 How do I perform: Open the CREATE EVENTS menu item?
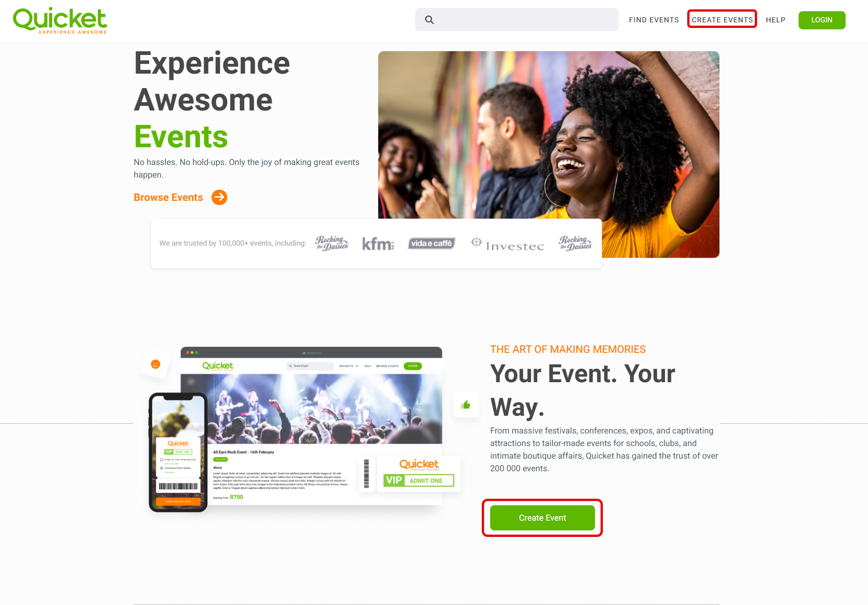tap(722, 20)
